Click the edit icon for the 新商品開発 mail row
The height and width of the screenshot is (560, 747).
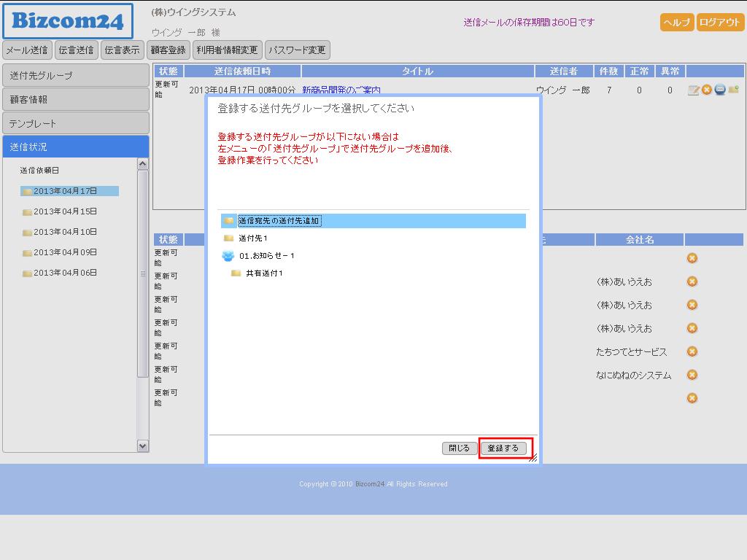pos(694,90)
